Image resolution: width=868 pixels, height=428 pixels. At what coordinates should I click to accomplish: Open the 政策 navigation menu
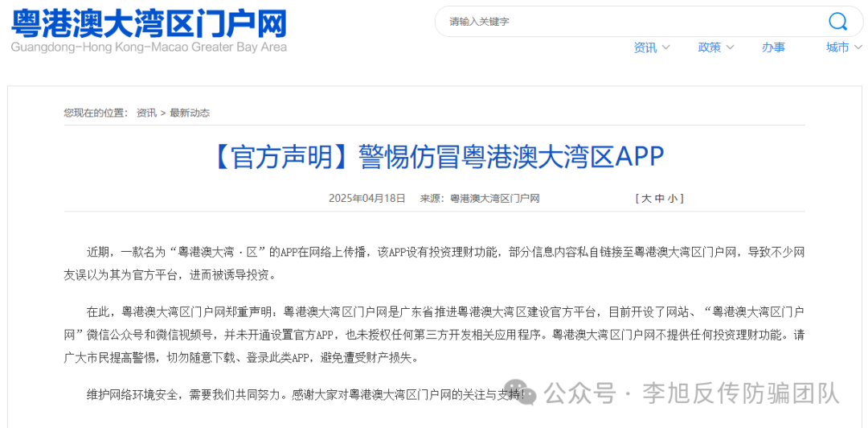(x=709, y=47)
